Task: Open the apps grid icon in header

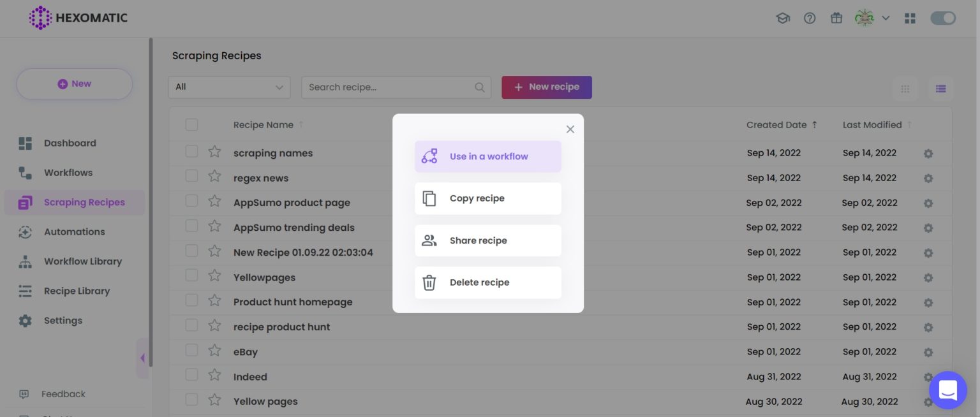Action: tap(910, 18)
